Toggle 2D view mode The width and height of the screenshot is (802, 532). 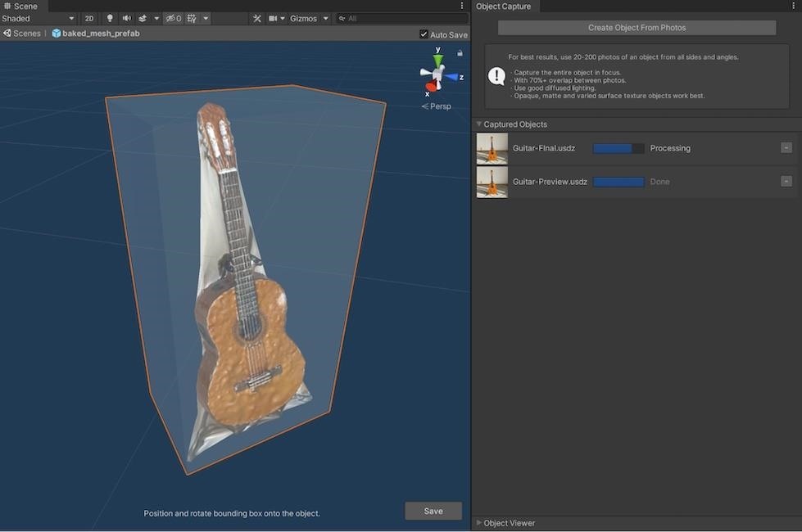pos(89,18)
